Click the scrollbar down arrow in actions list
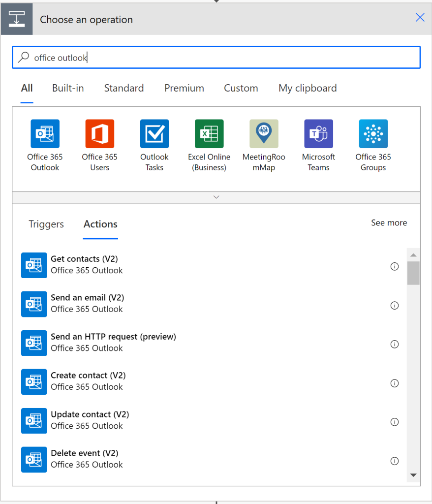This screenshot has width=432, height=504. (x=413, y=475)
